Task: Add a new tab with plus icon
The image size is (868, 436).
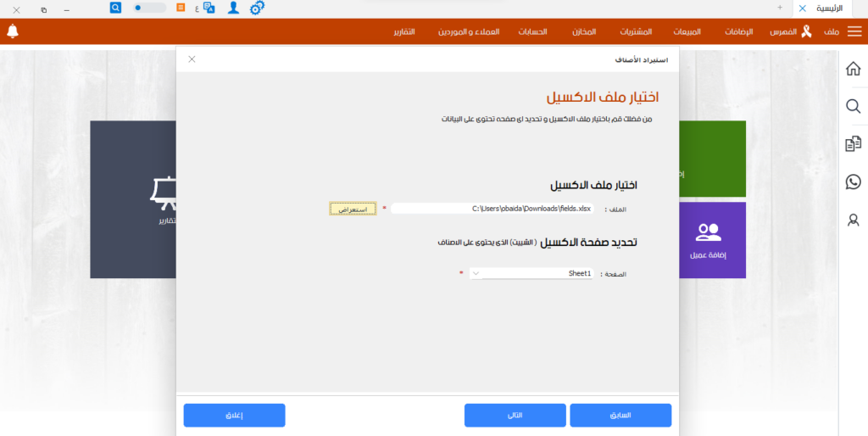Action: pos(780,7)
